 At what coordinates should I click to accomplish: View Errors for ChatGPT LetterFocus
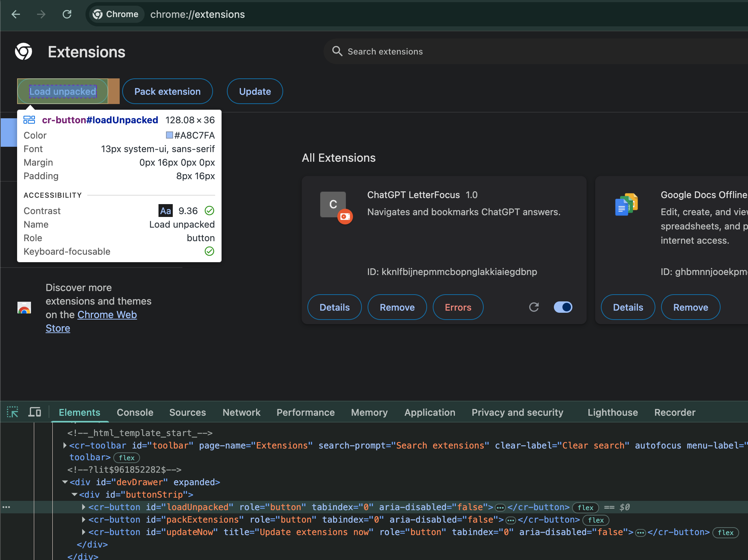458,307
